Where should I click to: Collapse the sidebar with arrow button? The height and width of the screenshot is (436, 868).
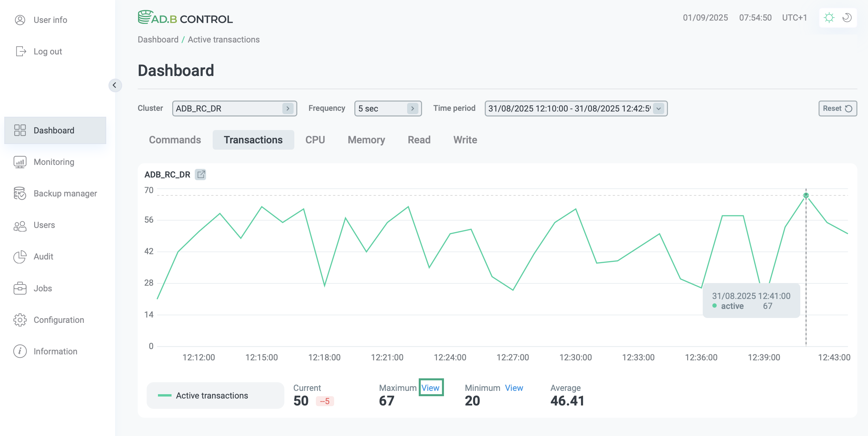[x=114, y=85]
